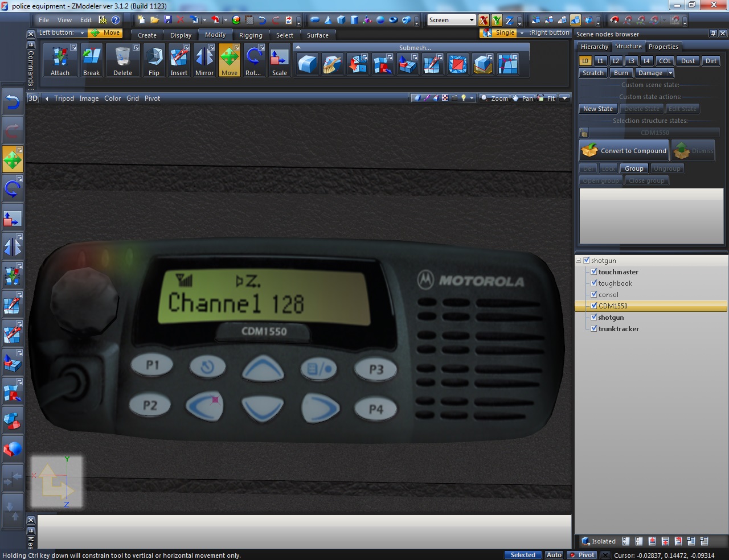This screenshot has height=560, width=729.
Task: Save the file with floppy disk icon
Action: (x=167, y=20)
